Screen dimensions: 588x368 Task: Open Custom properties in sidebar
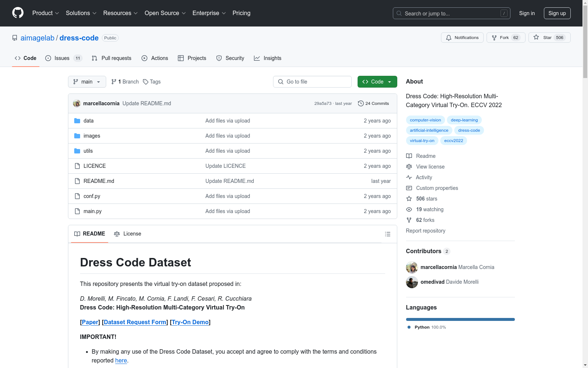click(432, 188)
